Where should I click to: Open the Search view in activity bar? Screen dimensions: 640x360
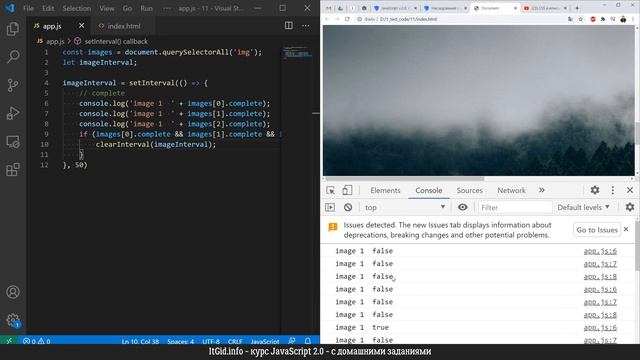coord(13,57)
